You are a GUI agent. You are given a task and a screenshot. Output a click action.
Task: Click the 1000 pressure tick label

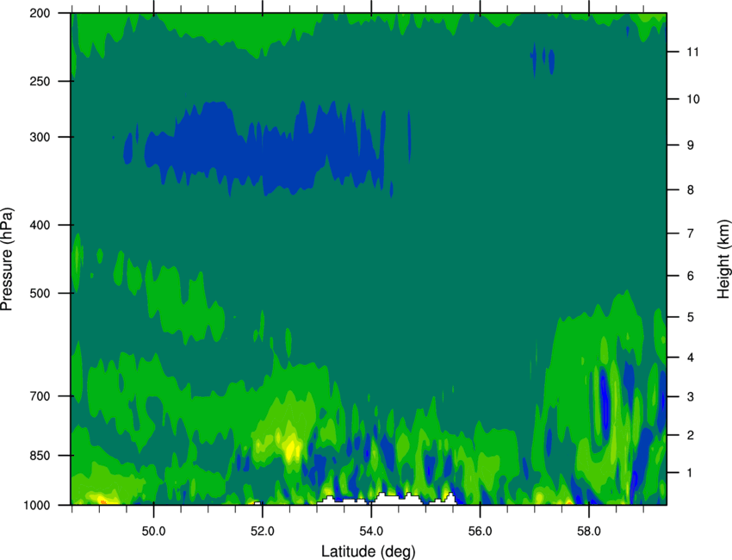37,506
